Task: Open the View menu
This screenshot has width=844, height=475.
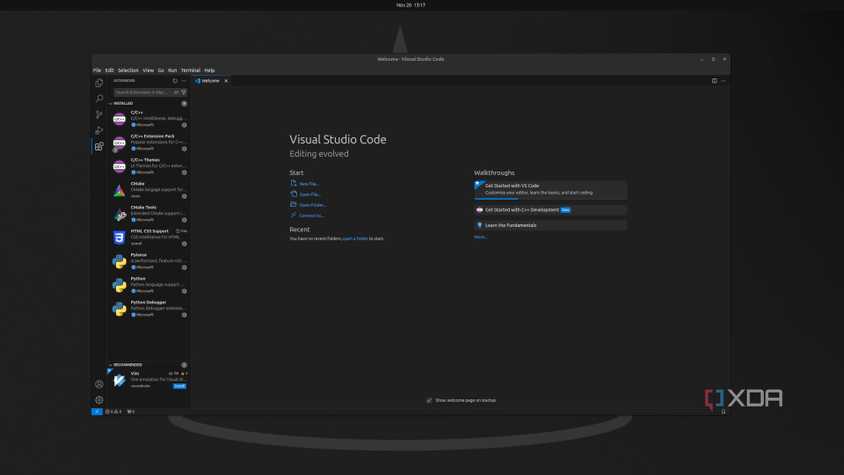Action: tap(148, 70)
